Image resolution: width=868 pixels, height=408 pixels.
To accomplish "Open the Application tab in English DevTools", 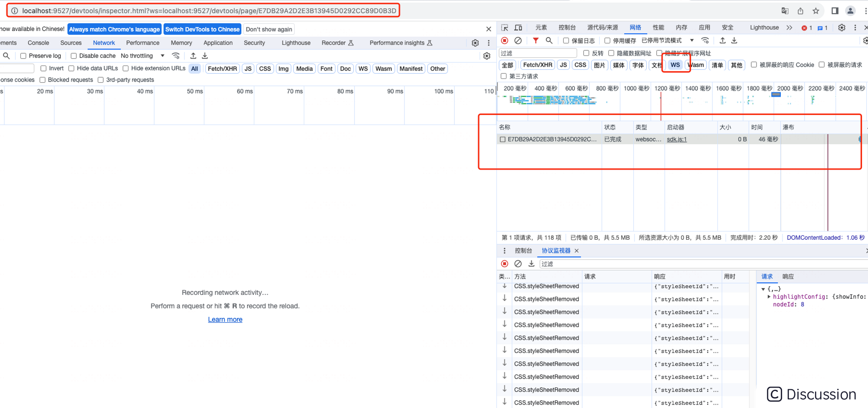I will (x=218, y=43).
